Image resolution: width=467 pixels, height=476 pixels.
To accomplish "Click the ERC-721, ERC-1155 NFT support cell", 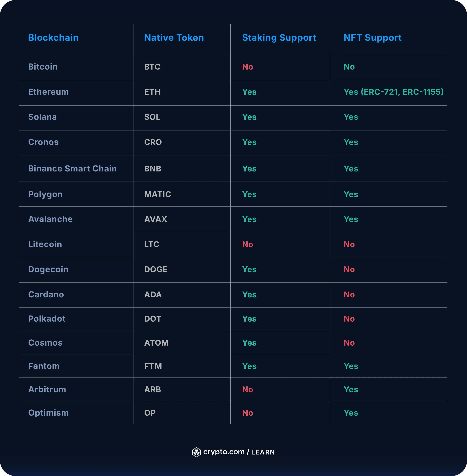I will point(393,92).
